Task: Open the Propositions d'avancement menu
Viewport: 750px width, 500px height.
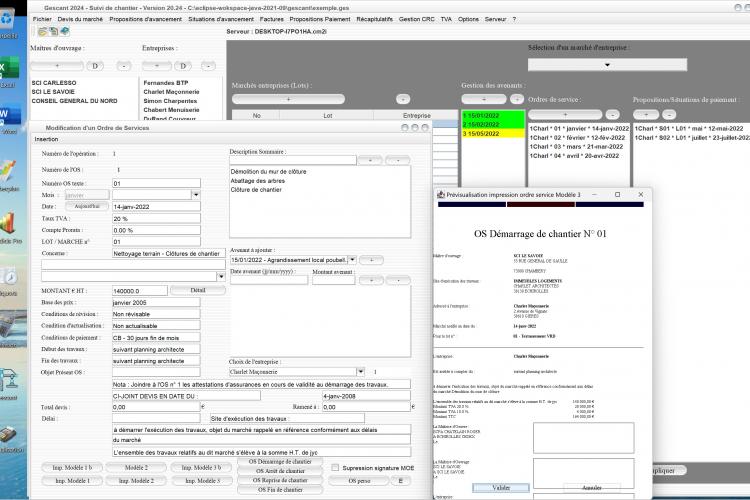Action: click(x=145, y=19)
